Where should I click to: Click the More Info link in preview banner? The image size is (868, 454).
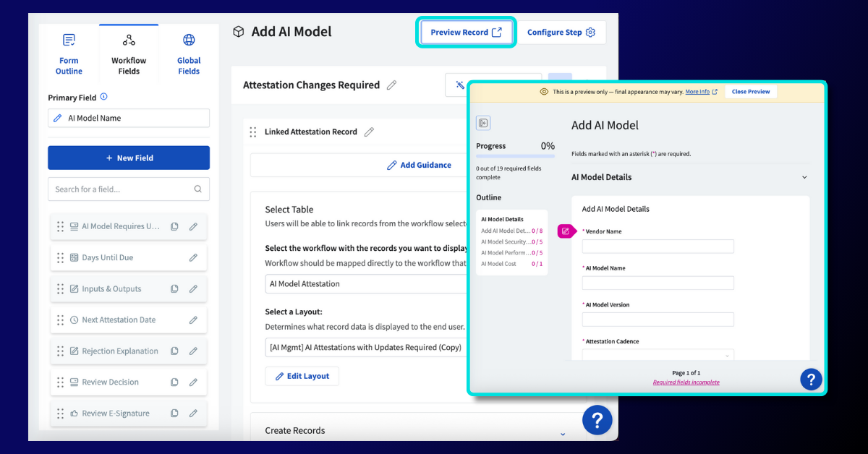(x=701, y=92)
